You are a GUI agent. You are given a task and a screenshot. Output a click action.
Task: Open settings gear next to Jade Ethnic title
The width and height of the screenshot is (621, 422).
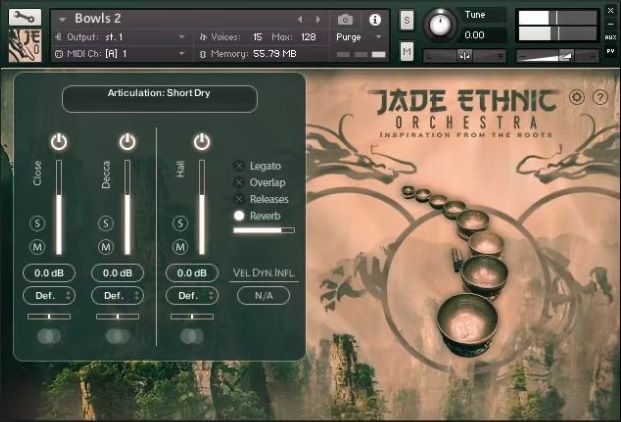[x=575, y=98]
